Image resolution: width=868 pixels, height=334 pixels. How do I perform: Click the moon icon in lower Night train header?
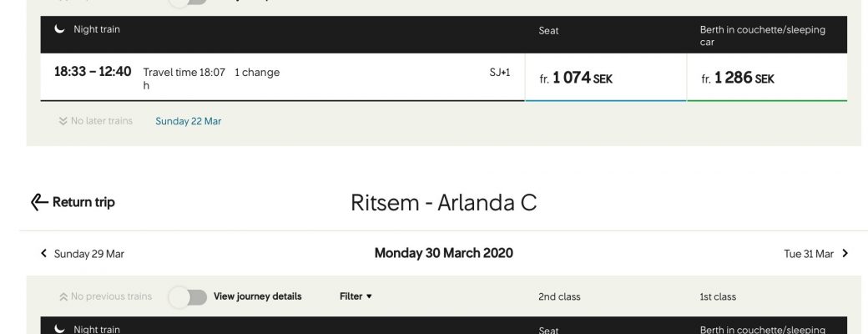coord(60,329)
